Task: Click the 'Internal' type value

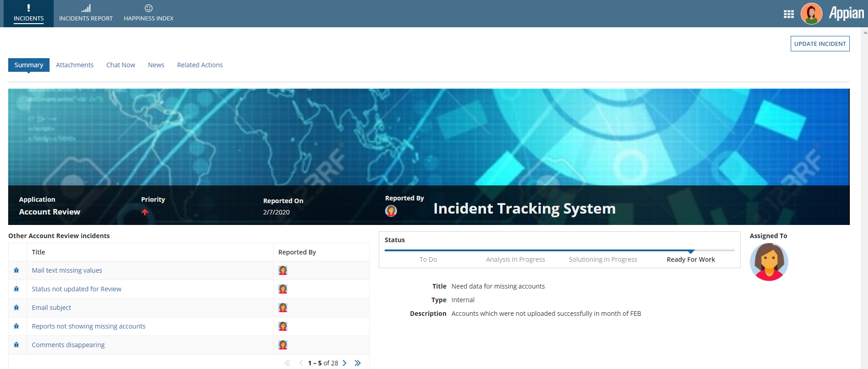Action: pos(463,300)
